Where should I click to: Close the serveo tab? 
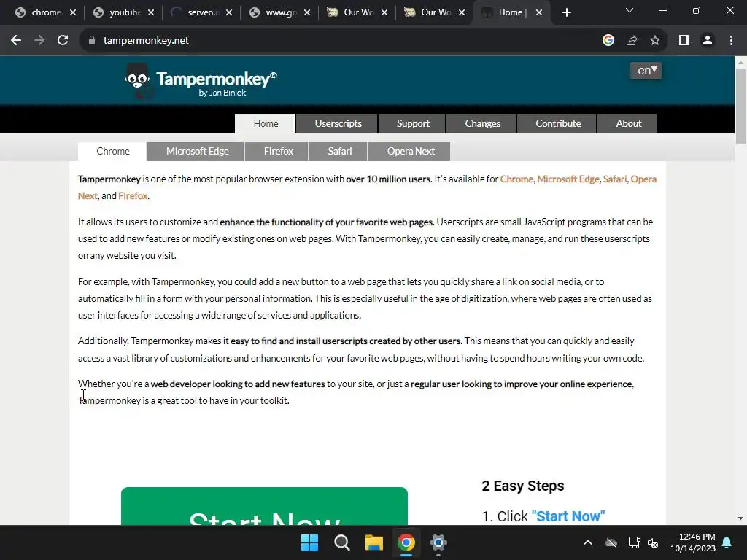[x=228, y=13]
